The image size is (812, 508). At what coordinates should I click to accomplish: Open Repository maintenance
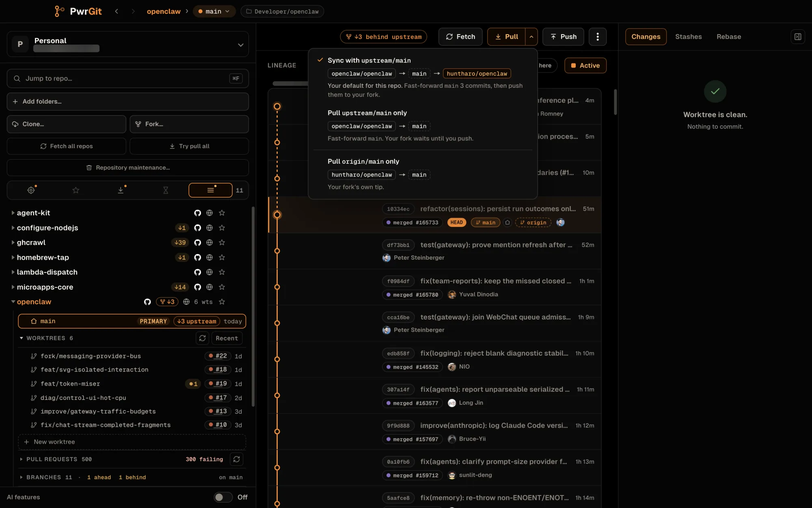127,168
